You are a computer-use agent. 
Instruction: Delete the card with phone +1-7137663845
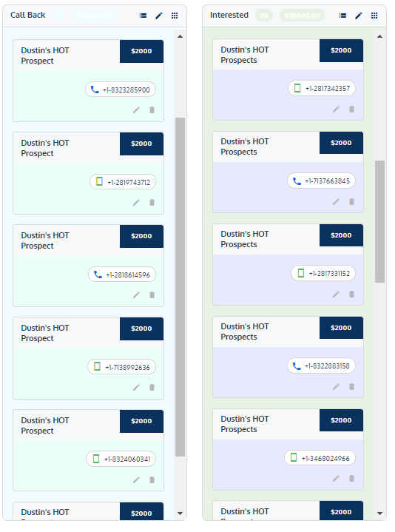coord(351,201)
